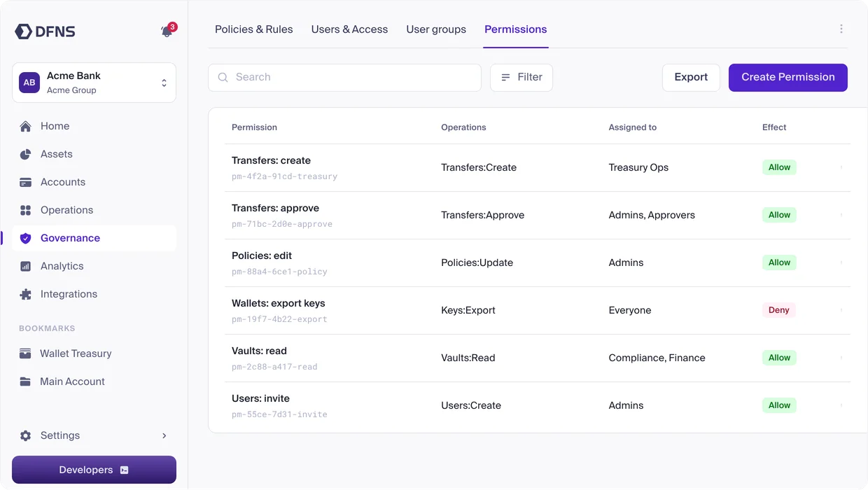Open the "Policies: edit" permission
Image resolution: width=868 pixels, height=490 pixels.
pos(262,255)
